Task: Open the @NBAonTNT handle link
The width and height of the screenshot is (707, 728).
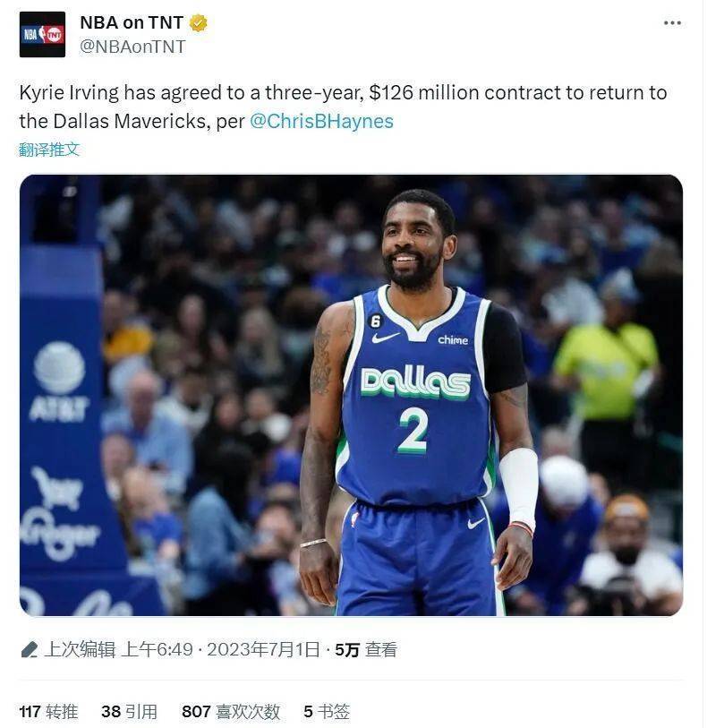Action: tap(132, 47)
